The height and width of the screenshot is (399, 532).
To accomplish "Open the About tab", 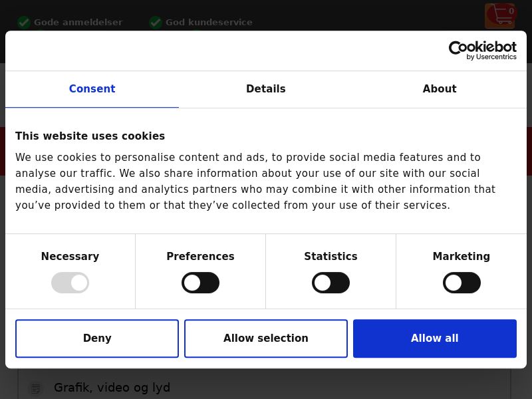I will click(x=440, y=89).
